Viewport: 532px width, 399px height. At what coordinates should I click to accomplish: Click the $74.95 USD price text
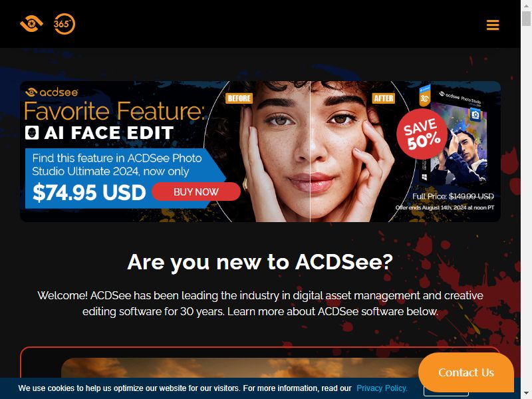89,192
